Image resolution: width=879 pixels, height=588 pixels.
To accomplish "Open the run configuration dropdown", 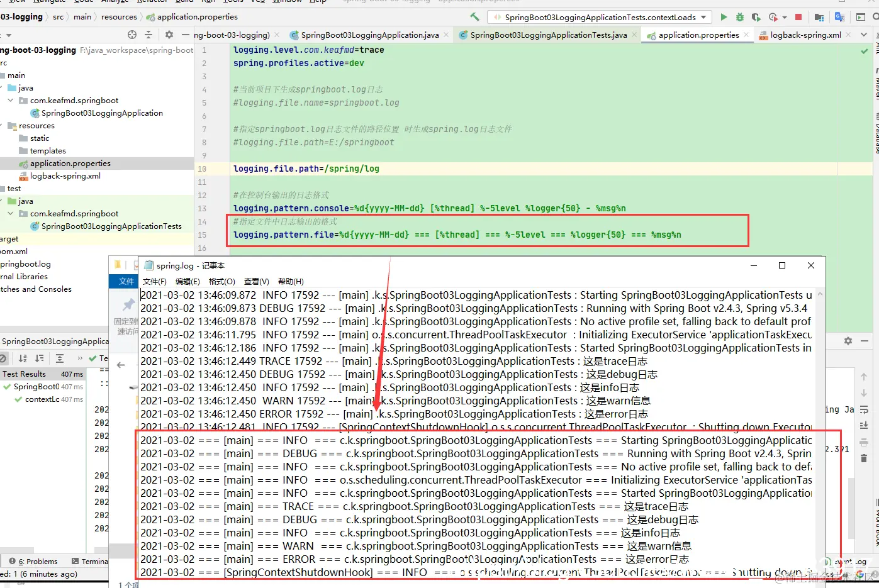I will click(600, 17).
